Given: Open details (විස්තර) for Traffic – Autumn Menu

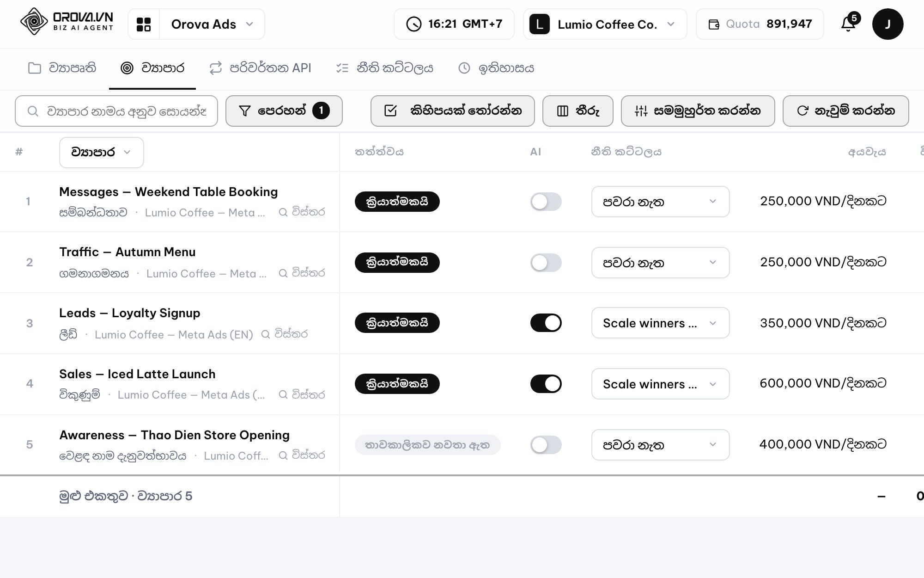Looking at the screenshot, I should [302, 273].
